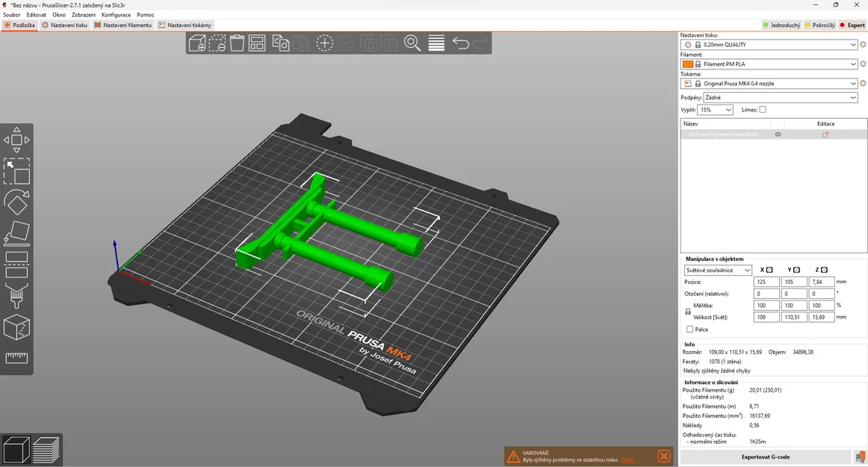Select the Paint-on supports tool
868x467 pixels.
pyautogui.click(x=16, y=295)
